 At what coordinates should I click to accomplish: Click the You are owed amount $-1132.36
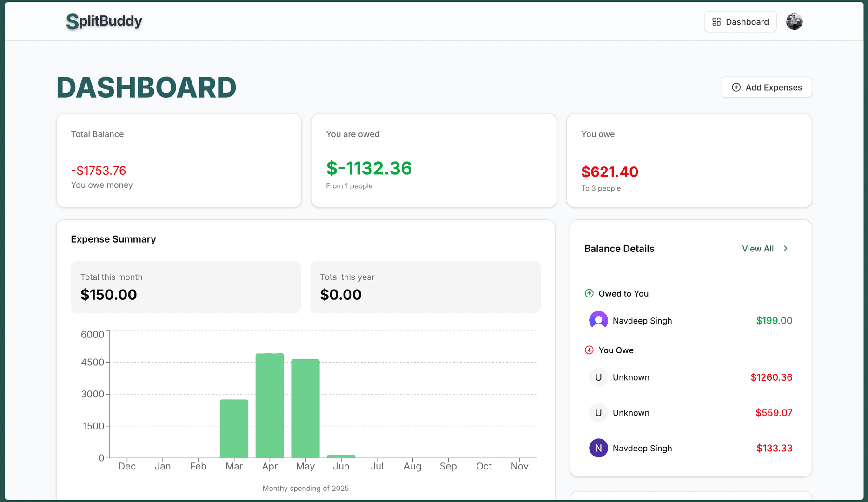(369, 168)
